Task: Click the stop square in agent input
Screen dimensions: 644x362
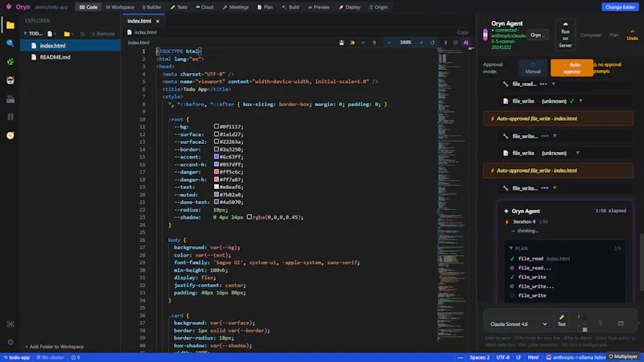Action: click(585, 330)
